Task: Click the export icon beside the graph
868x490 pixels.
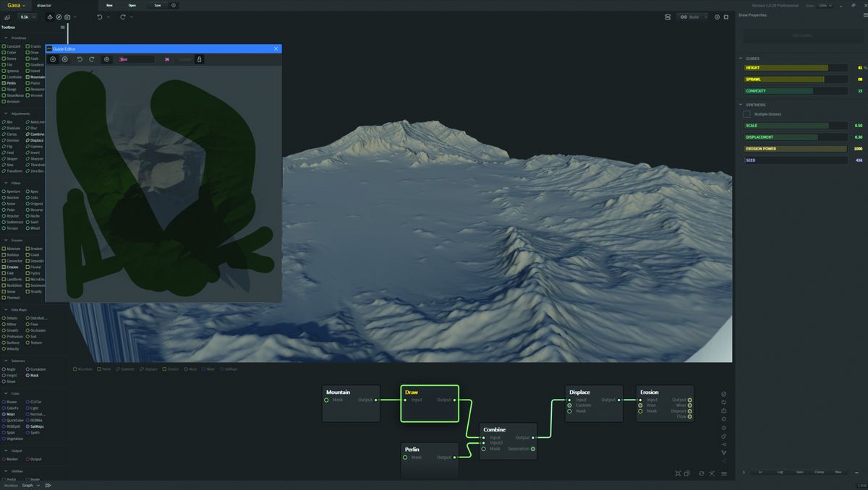Action: (x=724, y=411)
